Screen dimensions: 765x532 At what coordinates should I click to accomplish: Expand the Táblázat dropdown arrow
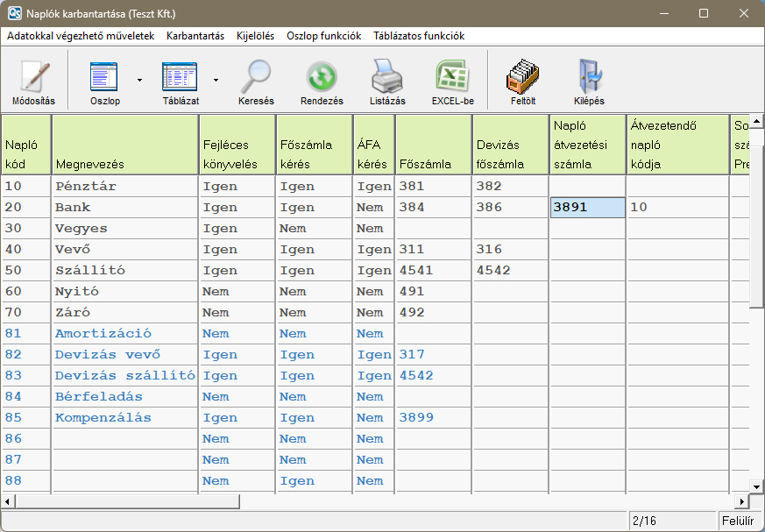[x=216, y=80]
